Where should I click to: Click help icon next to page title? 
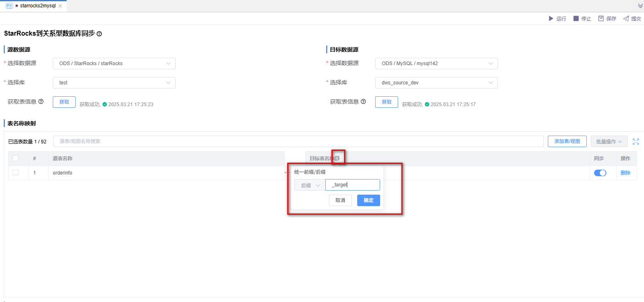pos(99,34)
